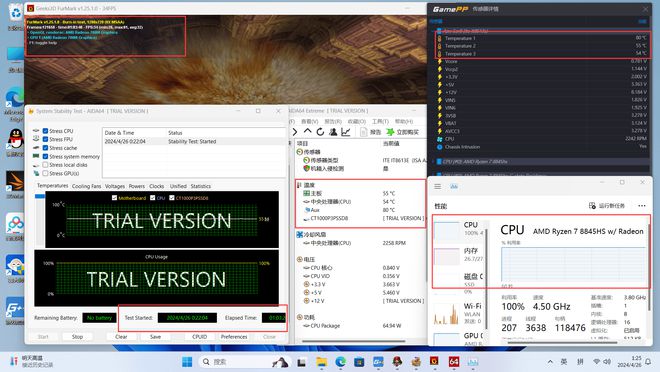Switch to Powers tab
660x372 pixels.
137,186
